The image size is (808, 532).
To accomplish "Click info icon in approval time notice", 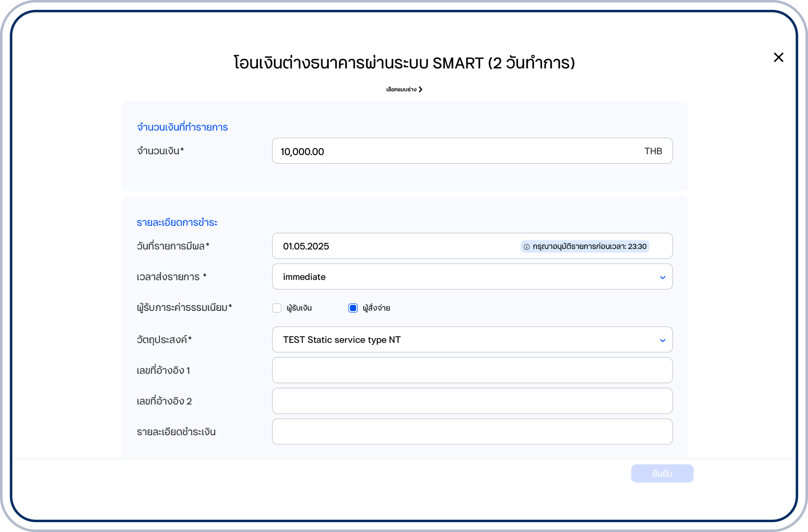I will pos(526,246).
